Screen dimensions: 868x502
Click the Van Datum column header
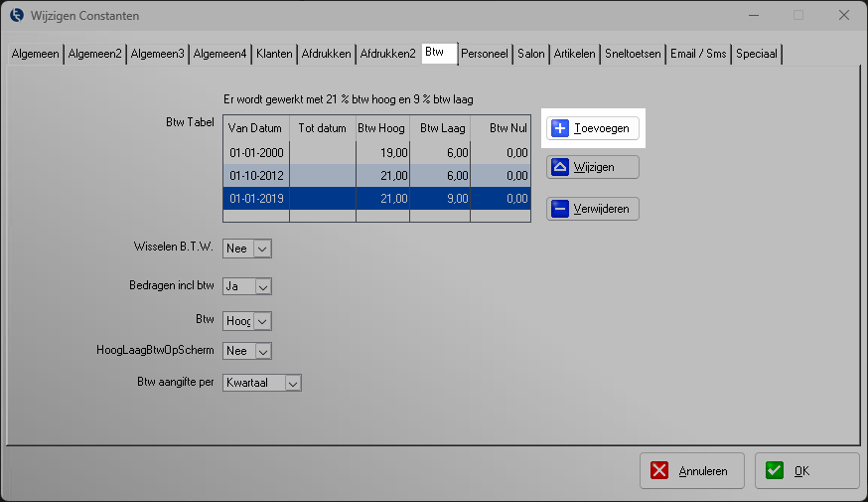tap(255, 128)
